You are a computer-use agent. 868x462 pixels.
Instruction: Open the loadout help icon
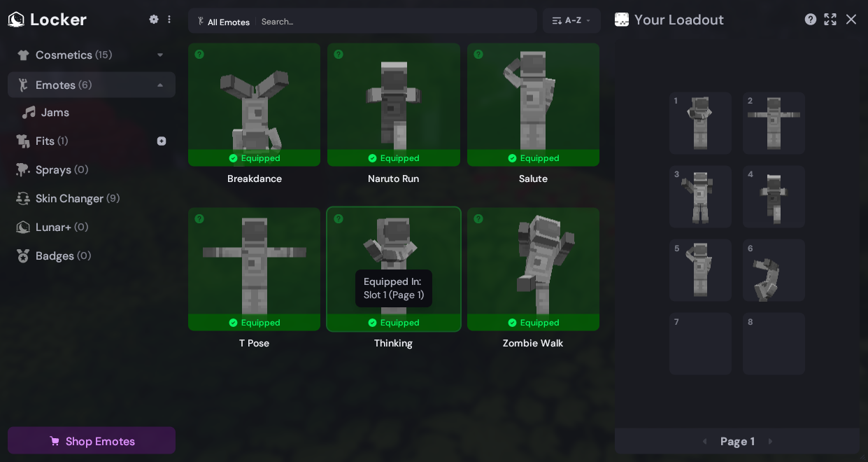tap(811, 20)
